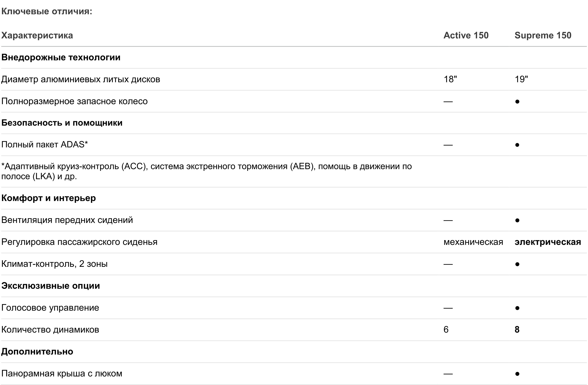Click the Supreme bullet for seat ventilation
588x385 pixels.
[517, 220]
